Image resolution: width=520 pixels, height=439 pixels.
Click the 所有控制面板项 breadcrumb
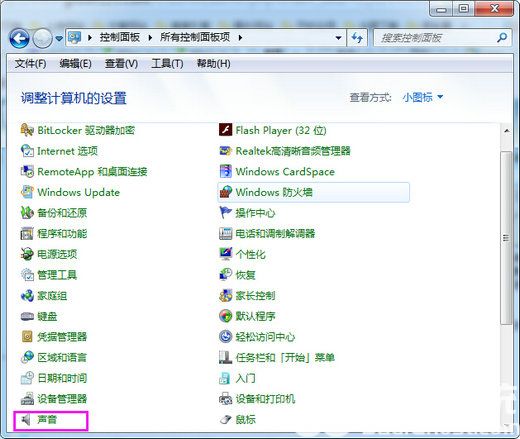point(195,37)
